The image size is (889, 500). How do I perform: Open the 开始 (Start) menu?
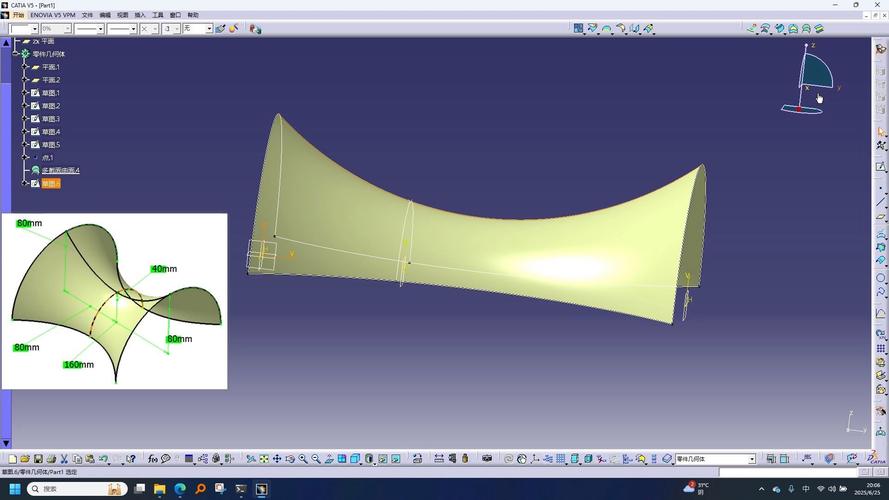[x=19, y=15]
